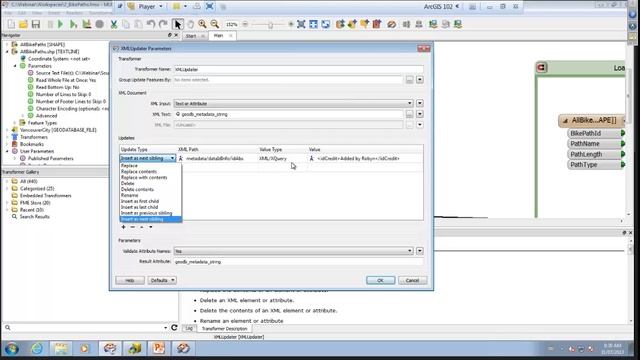Move update row up with arrow icon
This screenshot has height=360, width=640.
click(x=142, y=227)
